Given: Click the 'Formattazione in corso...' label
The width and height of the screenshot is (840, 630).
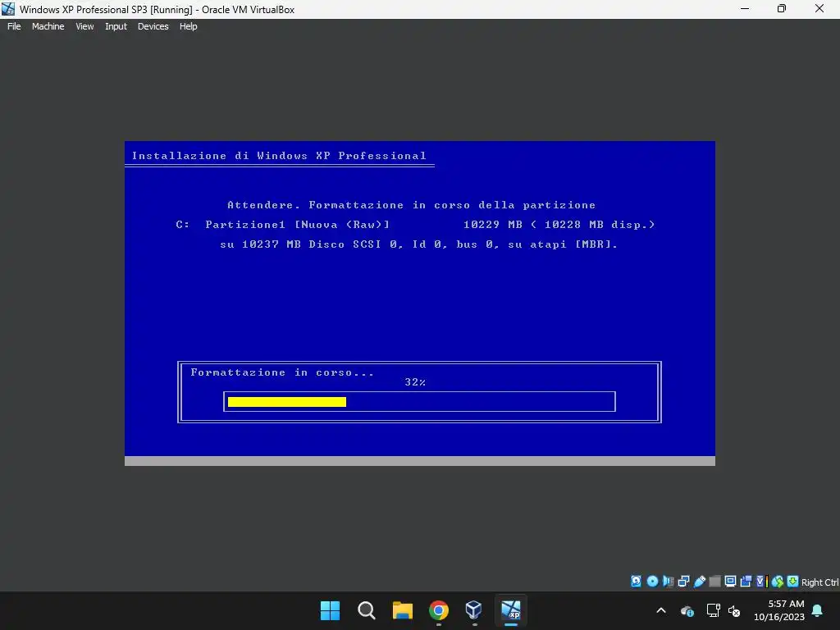Looking at the screenshot, I should pos(282,372).
